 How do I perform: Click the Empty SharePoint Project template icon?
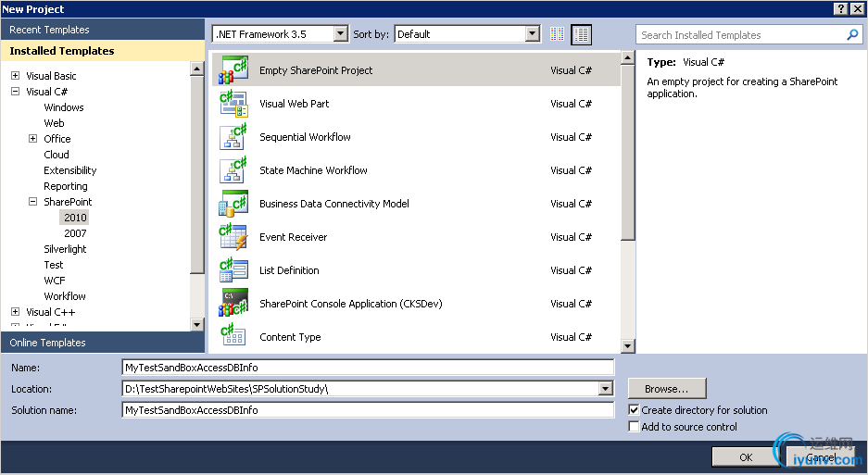(x=233, y=69)
